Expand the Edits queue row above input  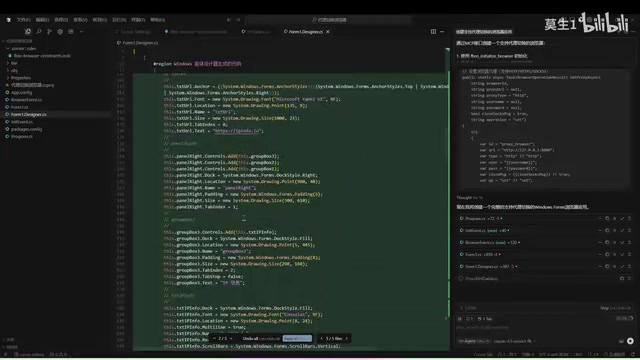(x=469, y=308)
